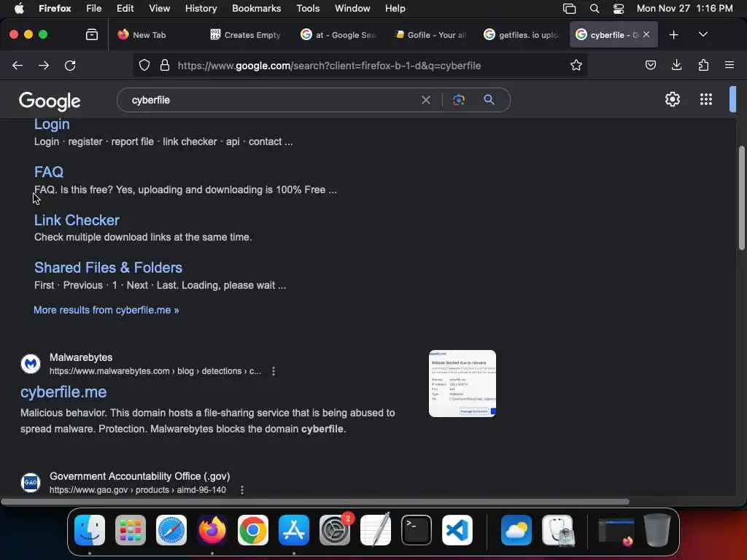Close the cyberfile tab
747x560 pixels.
click(x=646, y=34)
